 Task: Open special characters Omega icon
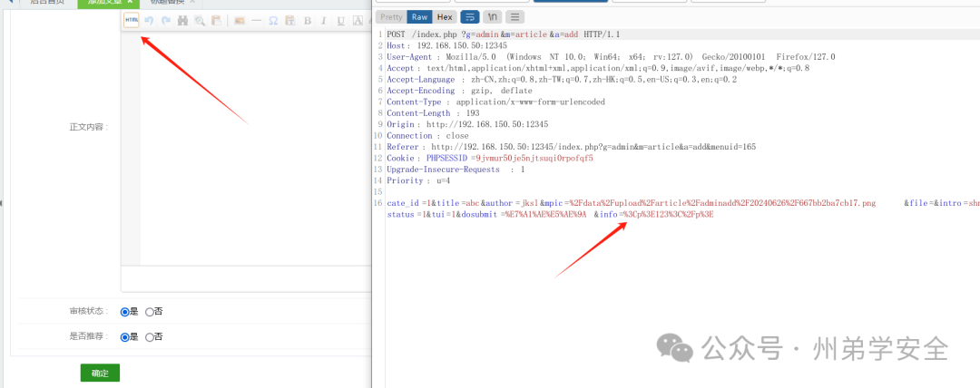click(x=273, y=21)
